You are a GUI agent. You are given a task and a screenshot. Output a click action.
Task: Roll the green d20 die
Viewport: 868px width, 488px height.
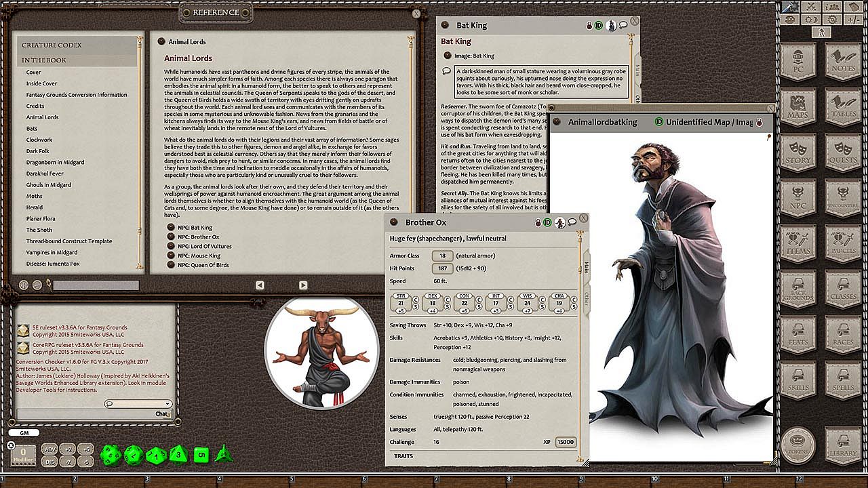click(112, 455)
